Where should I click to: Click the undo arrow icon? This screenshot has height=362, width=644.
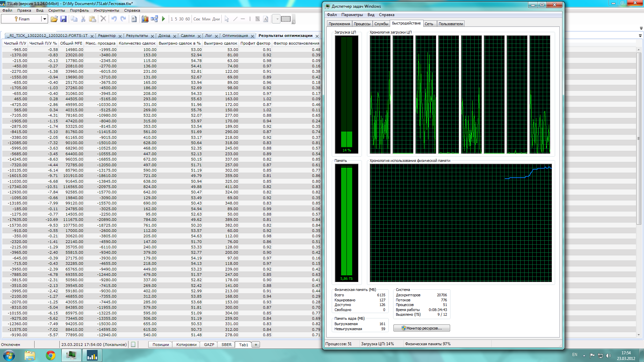114,19
